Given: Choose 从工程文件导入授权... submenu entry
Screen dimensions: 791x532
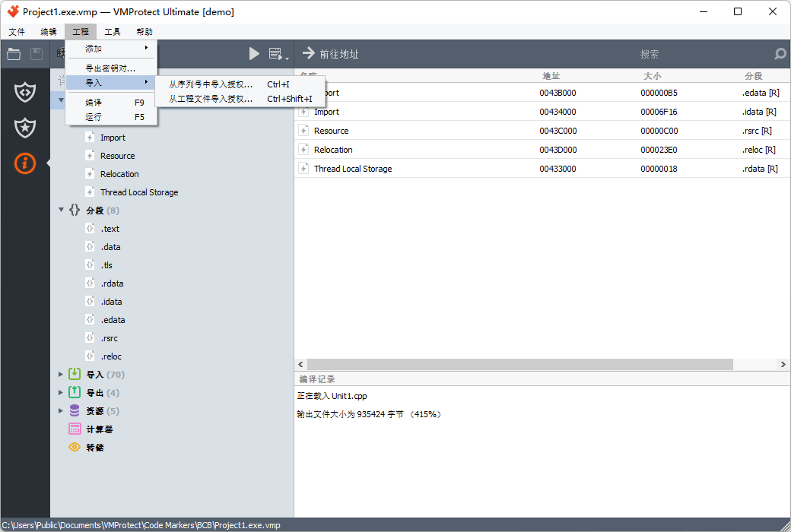Looking at the screenshot, I should [x=240, y=99].
